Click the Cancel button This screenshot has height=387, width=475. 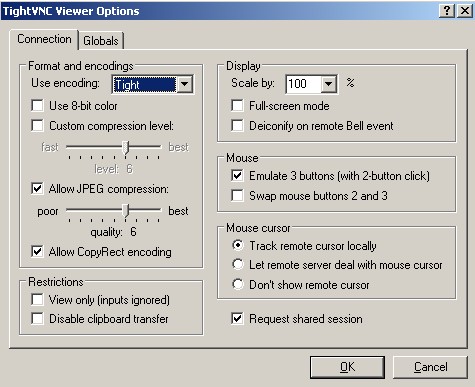pyautogui.click(x=430, y=367)
